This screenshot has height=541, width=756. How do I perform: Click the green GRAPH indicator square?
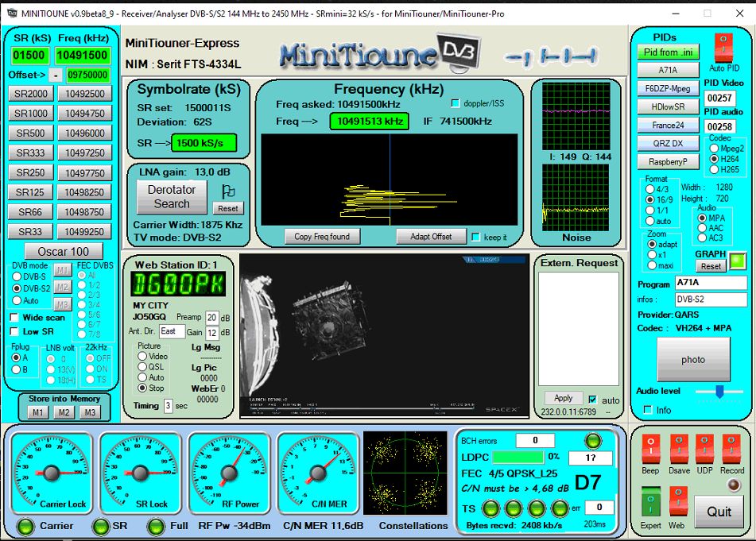point(737,261)
